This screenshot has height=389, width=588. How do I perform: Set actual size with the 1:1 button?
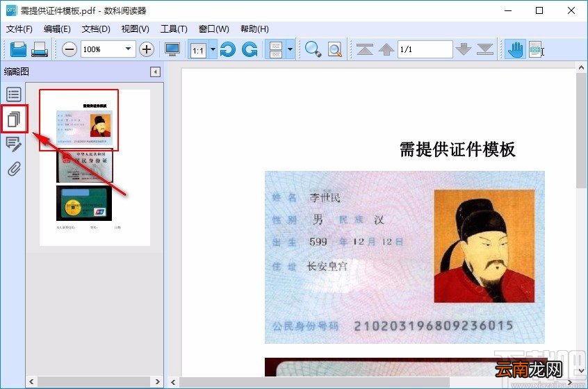tap(198, 50)
